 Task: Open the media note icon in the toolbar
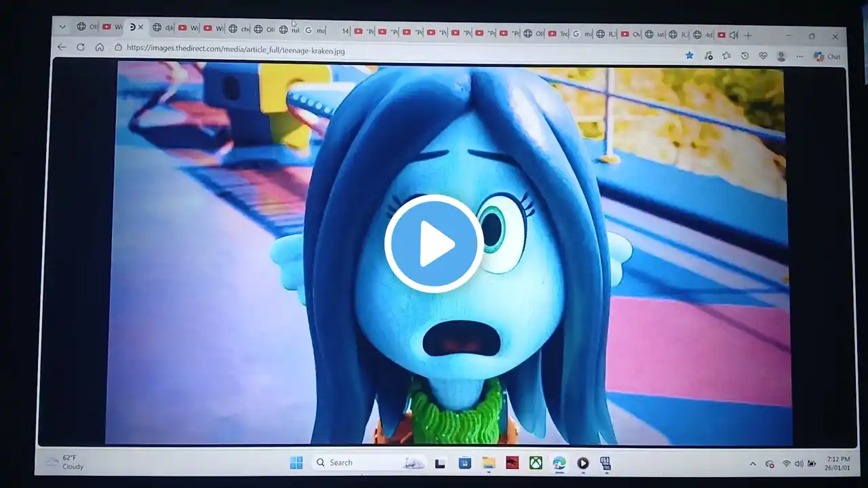click(709, 56)
